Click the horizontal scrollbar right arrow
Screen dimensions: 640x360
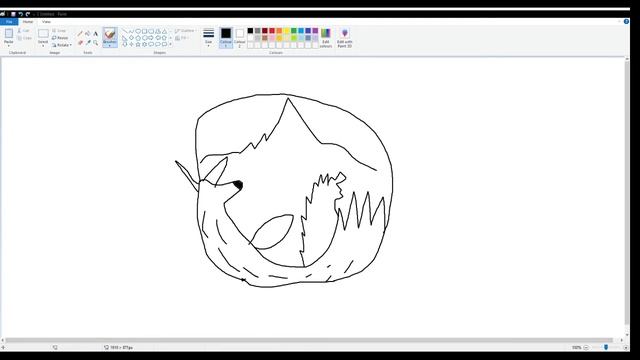tap(622, 340)
